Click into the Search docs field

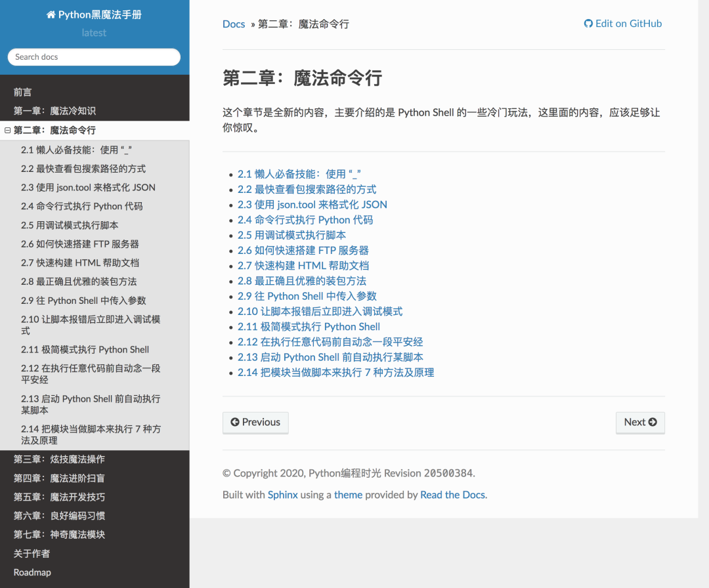tap(93, 57)
